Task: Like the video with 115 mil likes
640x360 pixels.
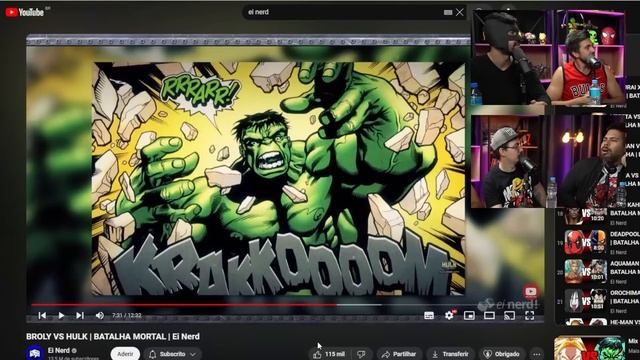Action: click(x=329, y=354)
